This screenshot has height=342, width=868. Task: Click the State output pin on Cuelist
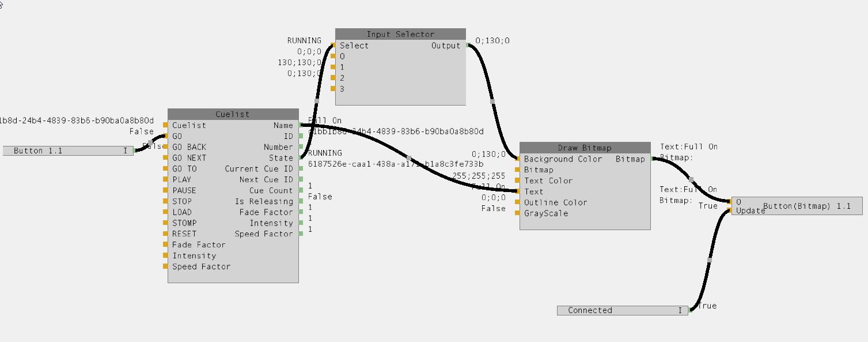[x=301, y=158]
